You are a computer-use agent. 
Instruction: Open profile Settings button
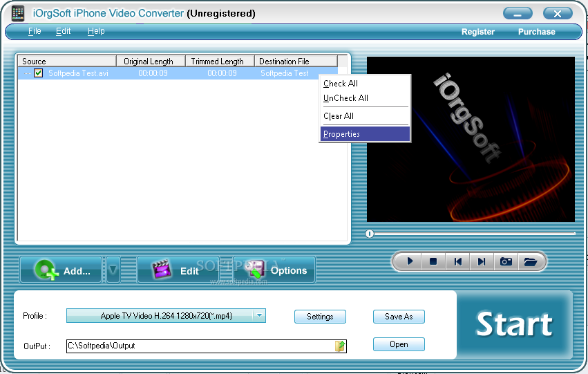coord(320,316)
